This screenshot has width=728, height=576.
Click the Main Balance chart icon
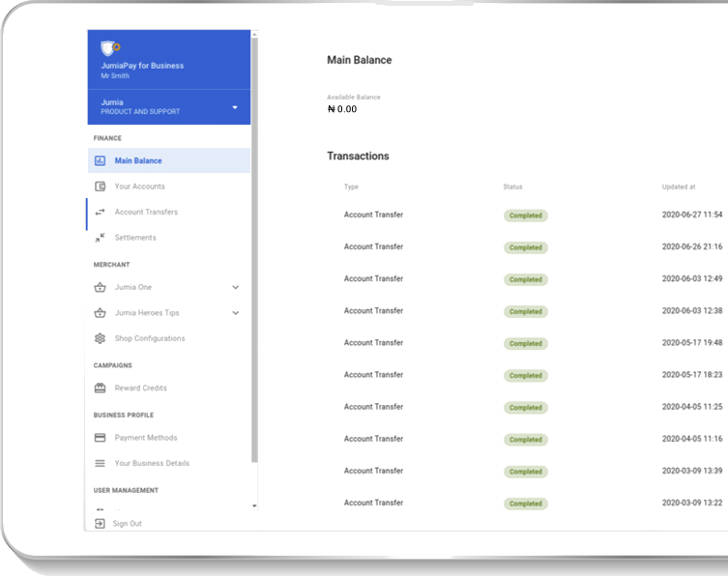coord(100,160)
